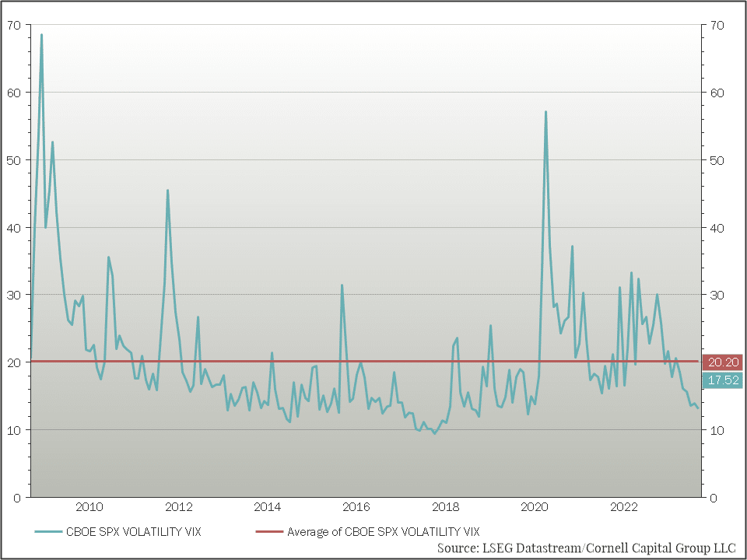Click the highest VIX spike near 68

(x=41, y=35)
